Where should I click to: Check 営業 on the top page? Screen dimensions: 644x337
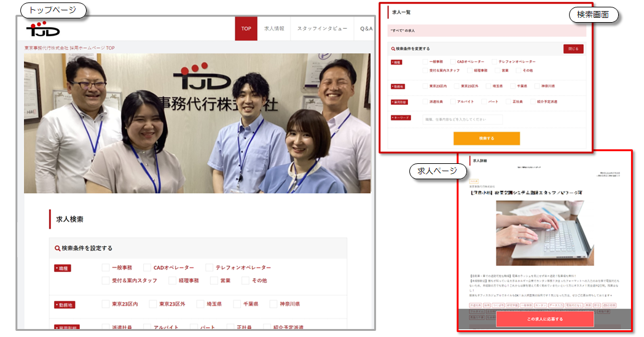(x=214, y=281)
